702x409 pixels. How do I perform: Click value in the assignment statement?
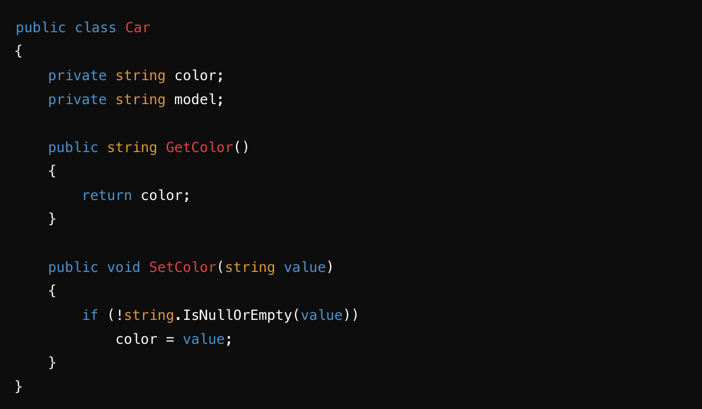204,339
